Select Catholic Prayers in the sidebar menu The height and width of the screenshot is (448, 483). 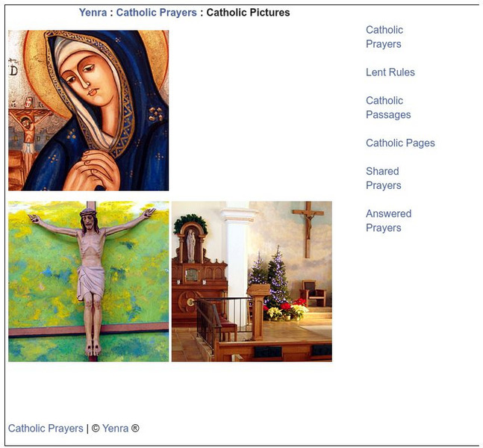(384, 37)
